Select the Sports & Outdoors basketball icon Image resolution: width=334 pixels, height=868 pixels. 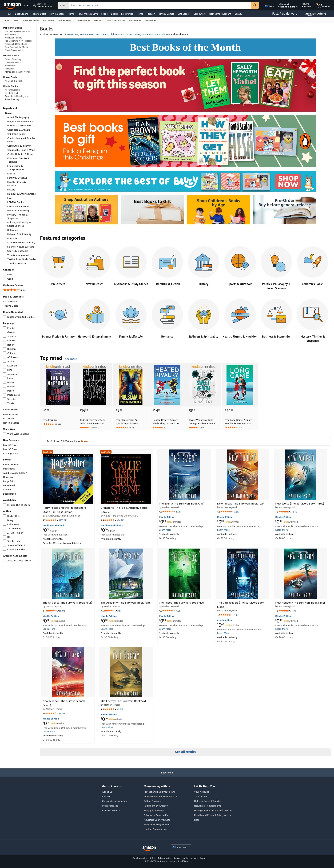[240, 262]
